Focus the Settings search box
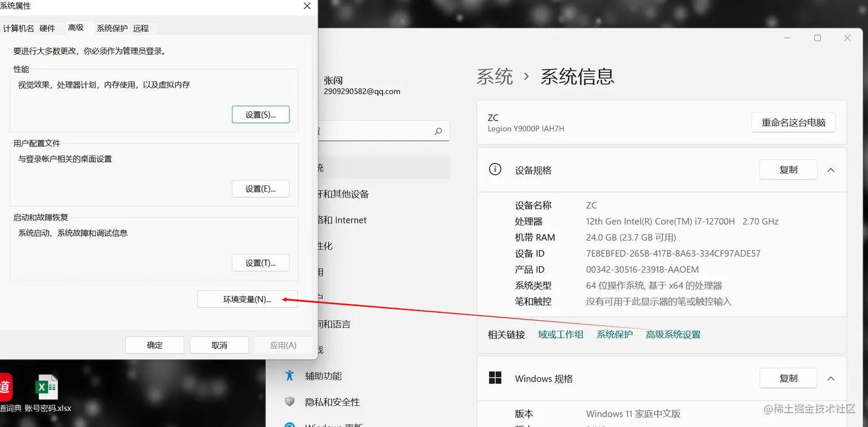This screenshot has height=427, width=868. (x=383, y=131)
